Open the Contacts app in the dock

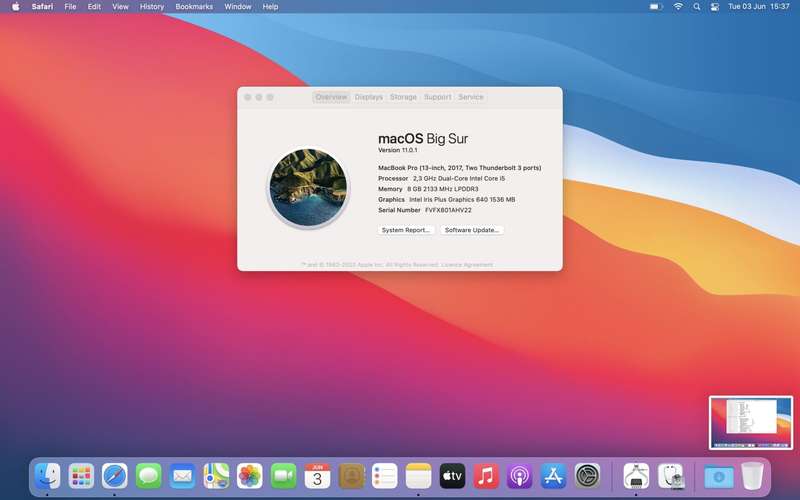click(351, 476)
